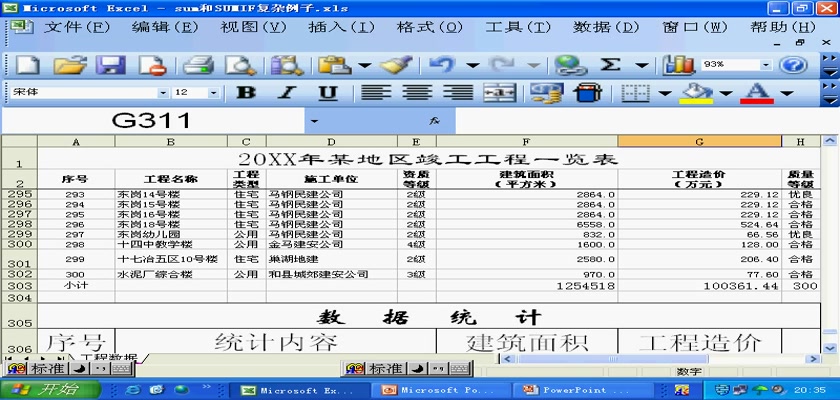Image resolution: width=840 pixels, height=400 pixels.
Task: Toggle Underline formatting
Action: [327, 93]
